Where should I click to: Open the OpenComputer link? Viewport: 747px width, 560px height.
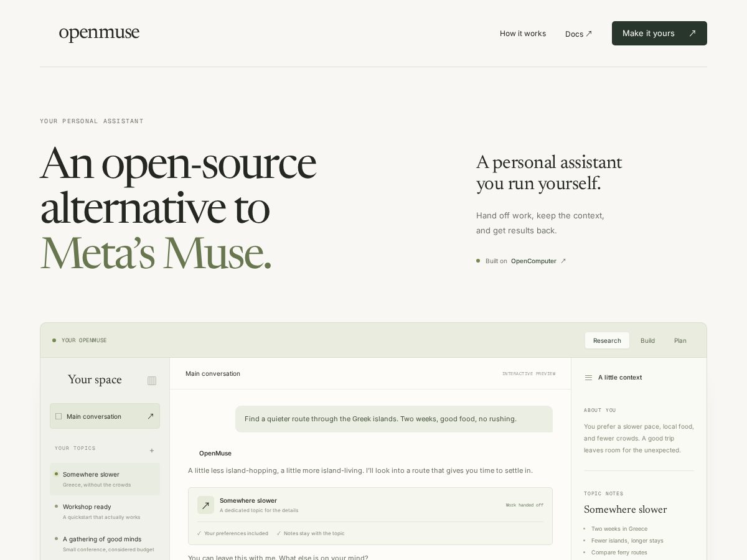533,261
